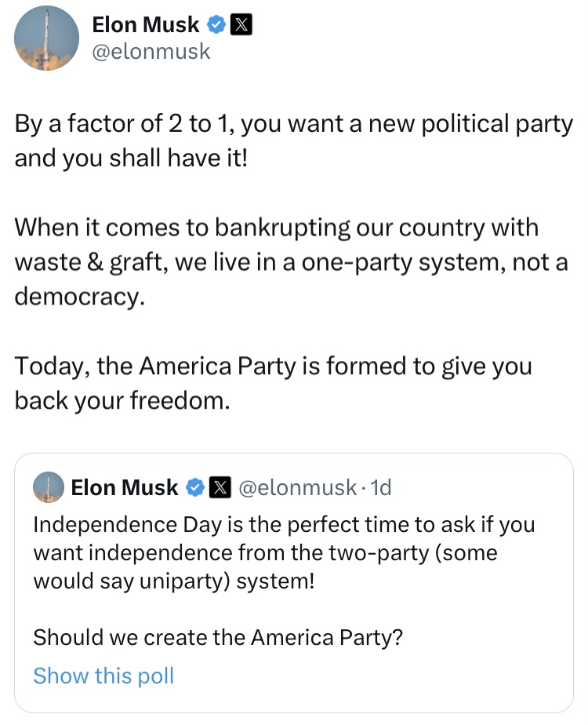
Task: Click the Show this poll link
Action: (103, 676)
